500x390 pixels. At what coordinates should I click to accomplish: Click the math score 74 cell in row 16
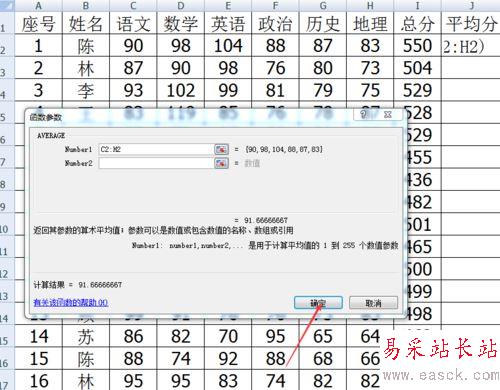[181, 358]
